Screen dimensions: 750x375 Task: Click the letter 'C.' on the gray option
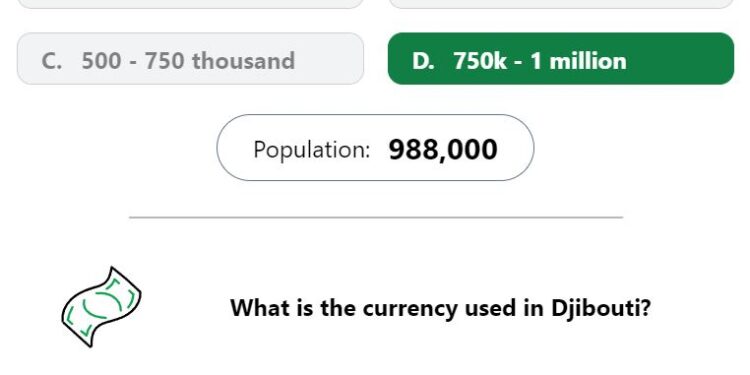pyautogui.click(x=52, y=61)
